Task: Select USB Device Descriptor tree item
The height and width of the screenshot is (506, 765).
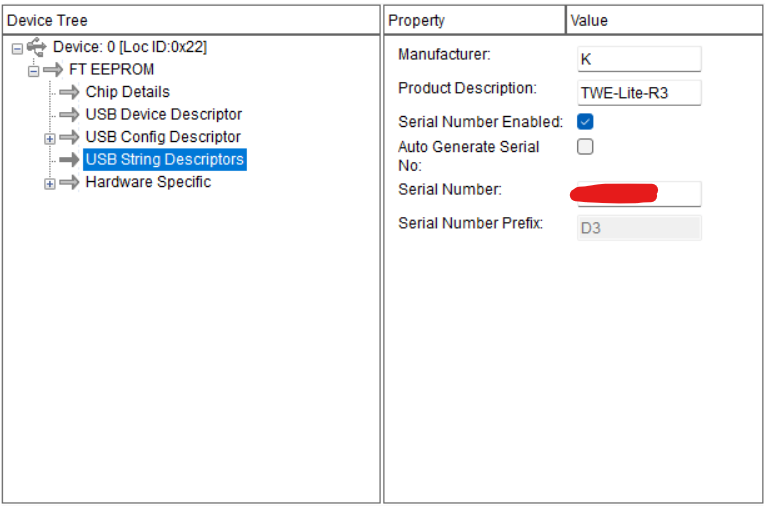Action: (163, 114)
